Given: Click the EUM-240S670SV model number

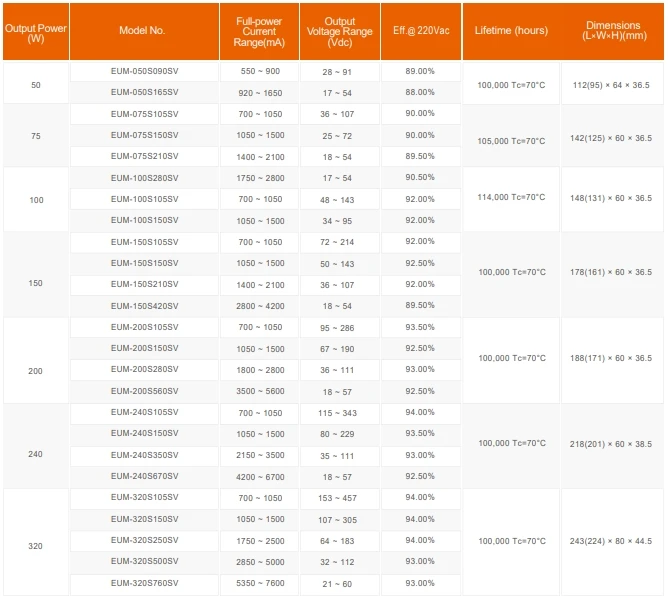Looking at the screenshot, I should (144, 477).
